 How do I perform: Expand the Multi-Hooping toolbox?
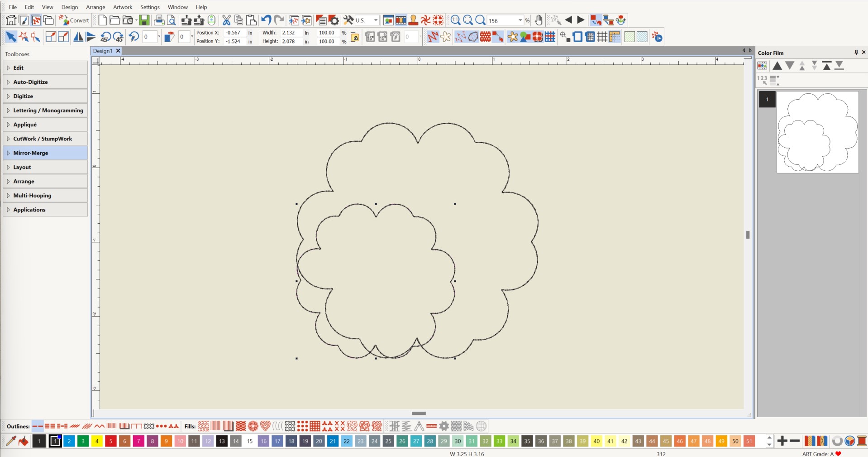coord(45,196)
